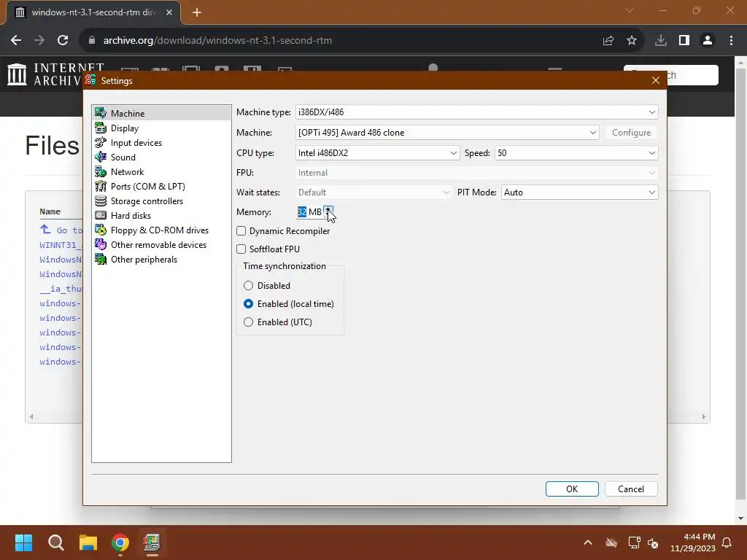Click the Configure machine button

(x=631, y=133)
